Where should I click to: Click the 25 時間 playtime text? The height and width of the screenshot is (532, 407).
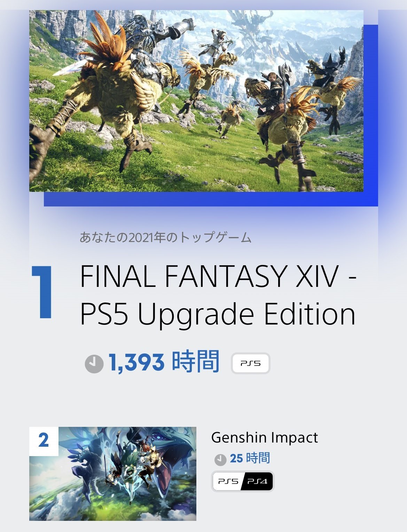(x=250, y=458)
